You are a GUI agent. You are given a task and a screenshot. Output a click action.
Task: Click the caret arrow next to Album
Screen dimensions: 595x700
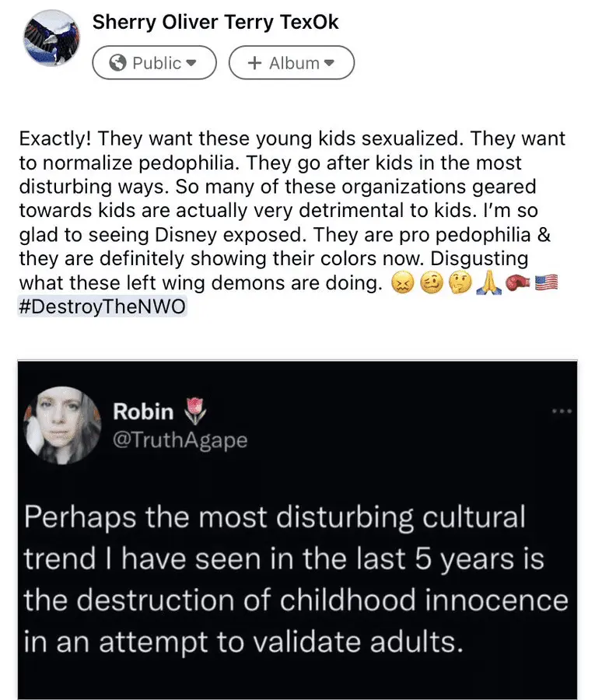click(329, 63)
